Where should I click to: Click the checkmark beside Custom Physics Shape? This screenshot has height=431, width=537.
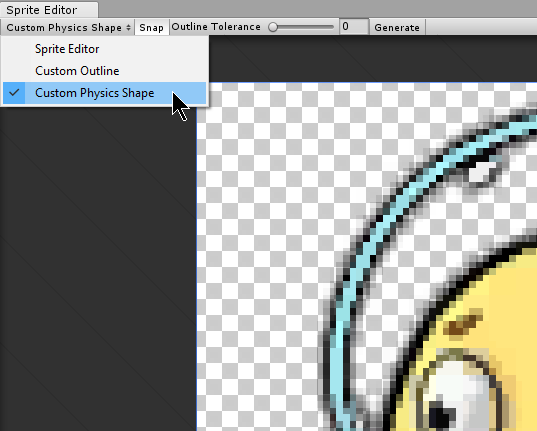coord(14,93)
